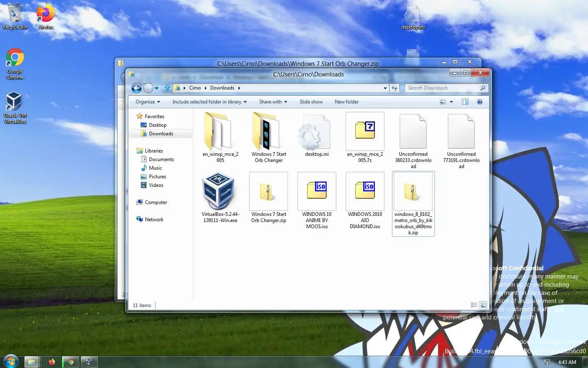The height and width of the screenshot is (368, 588).
Task: Select Computer in navigation pane
Action: click(x=156, y=202)
